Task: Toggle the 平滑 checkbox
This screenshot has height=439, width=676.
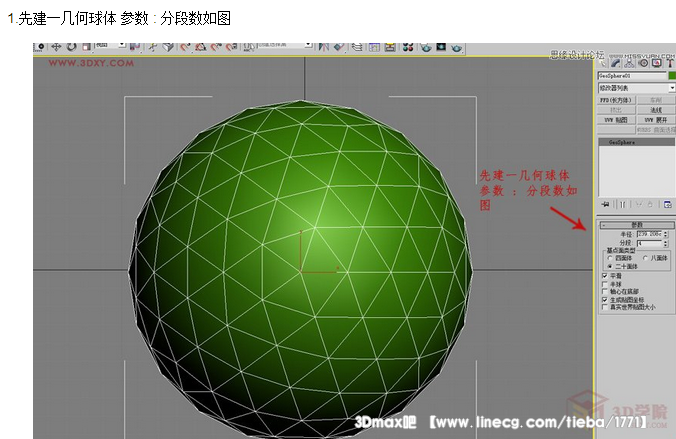Action: coord(605,276)
